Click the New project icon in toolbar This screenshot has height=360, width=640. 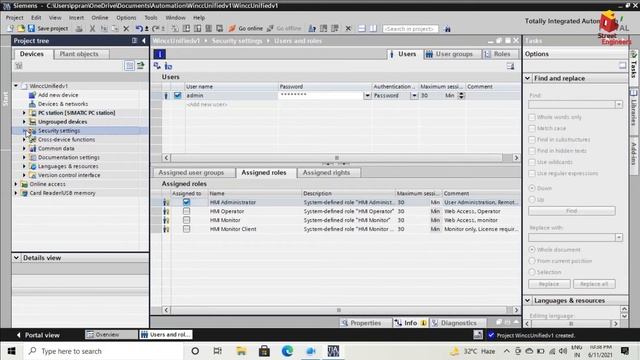pyautogui.click(x=11, y=29)
